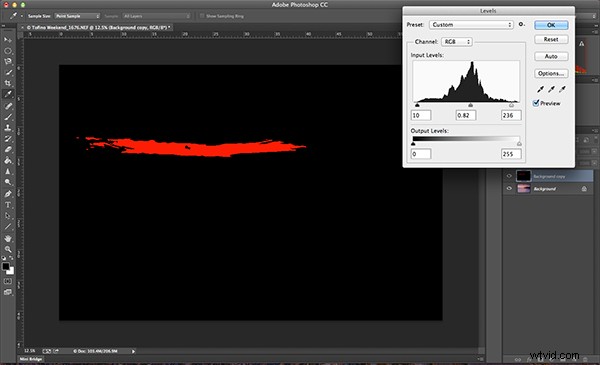This screenshot has width=600, height=365.
Task: Select the Type tool
Action: click(x=8, y=205)
